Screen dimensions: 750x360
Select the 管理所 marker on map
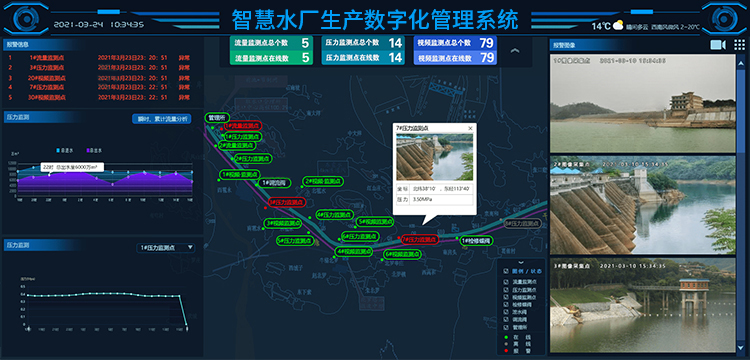pyautogui.click(x=217, y=118)
